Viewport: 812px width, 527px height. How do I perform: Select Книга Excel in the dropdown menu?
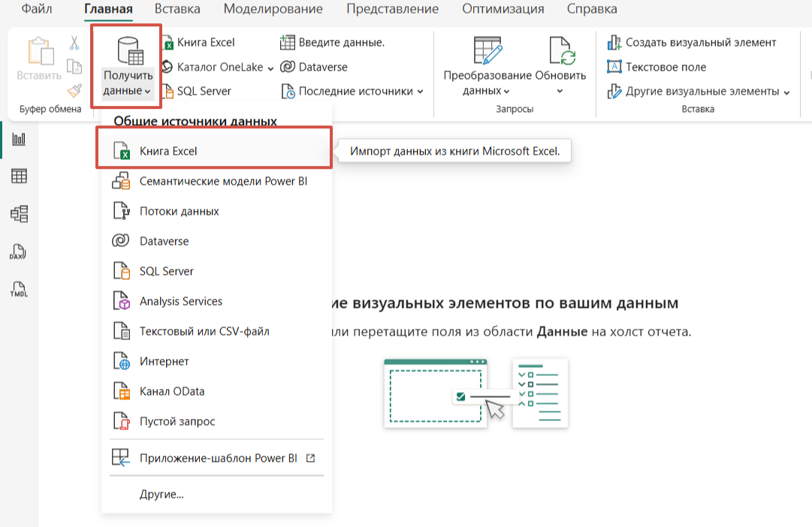point(214,151)
